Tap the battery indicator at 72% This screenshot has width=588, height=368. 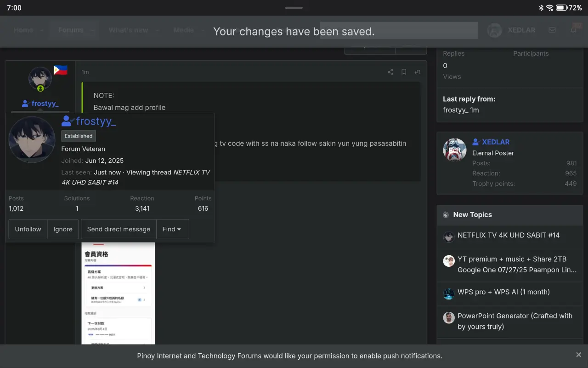pos(569,8)
